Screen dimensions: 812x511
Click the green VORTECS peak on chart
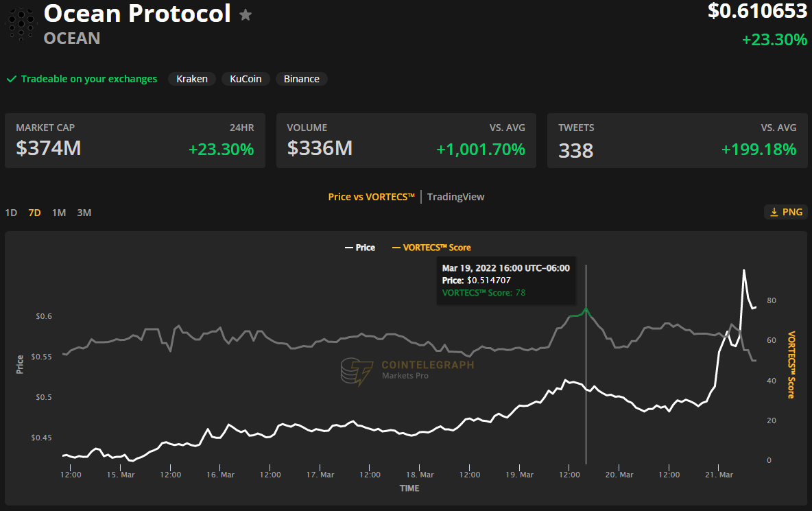[x=585, y=310]
